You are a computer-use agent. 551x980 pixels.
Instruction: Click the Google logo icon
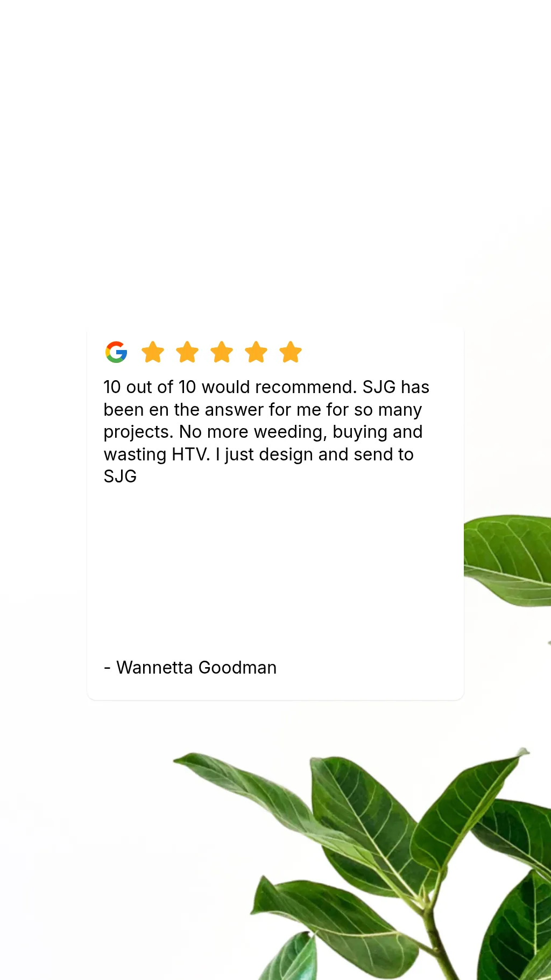(x=116, y=352)
